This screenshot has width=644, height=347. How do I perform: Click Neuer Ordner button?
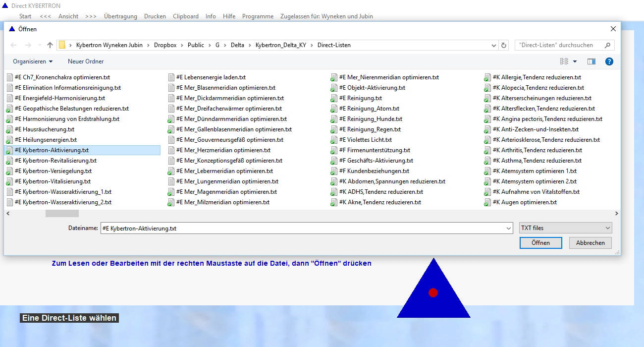(x=86, y=61)
